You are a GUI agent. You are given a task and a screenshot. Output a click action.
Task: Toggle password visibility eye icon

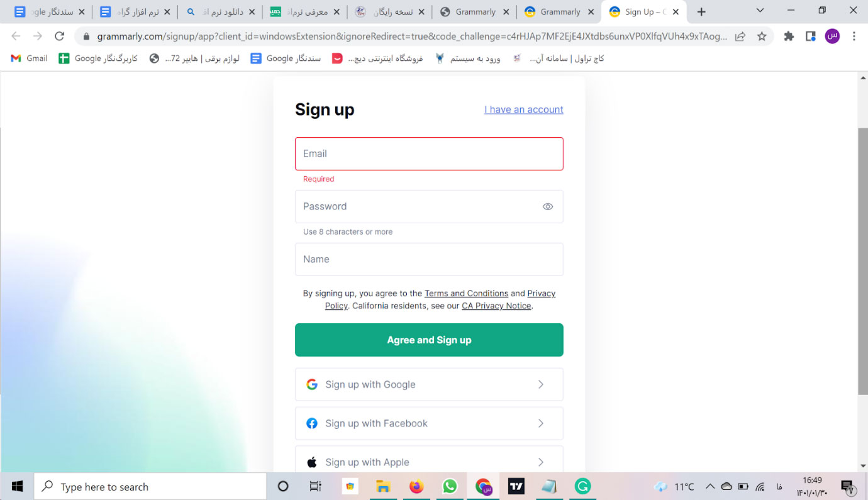point(548,206)
